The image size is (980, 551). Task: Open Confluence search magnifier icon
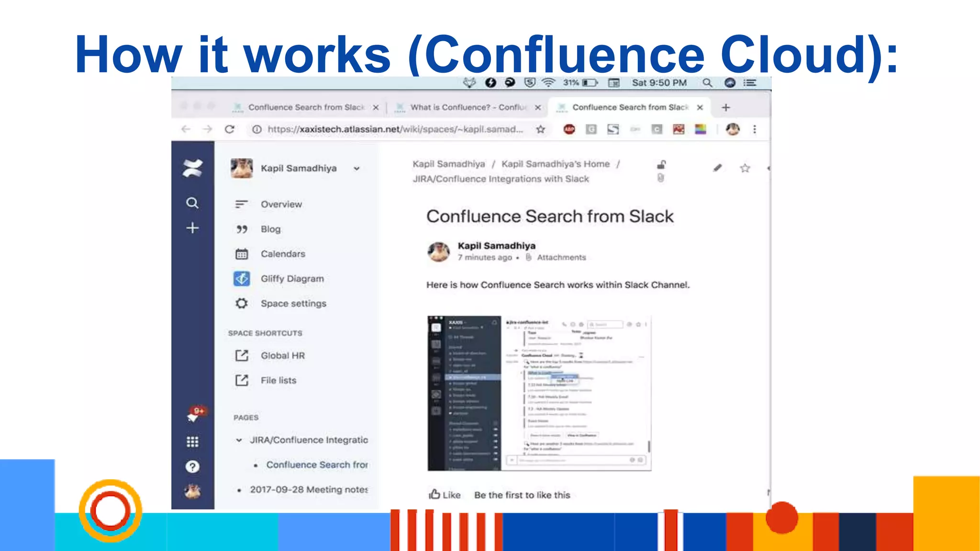[192, 203]
